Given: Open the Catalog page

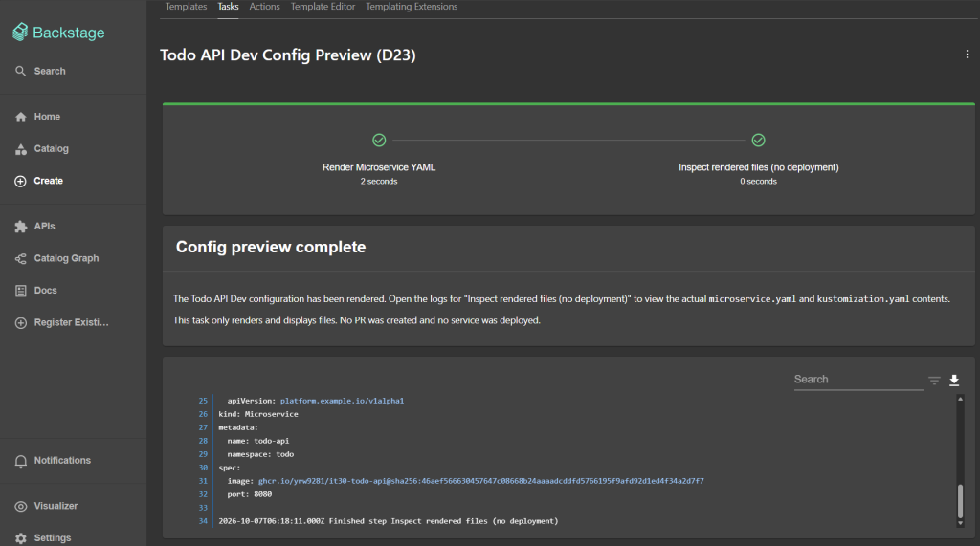Looking at the screenshot, I should (42, 148).
